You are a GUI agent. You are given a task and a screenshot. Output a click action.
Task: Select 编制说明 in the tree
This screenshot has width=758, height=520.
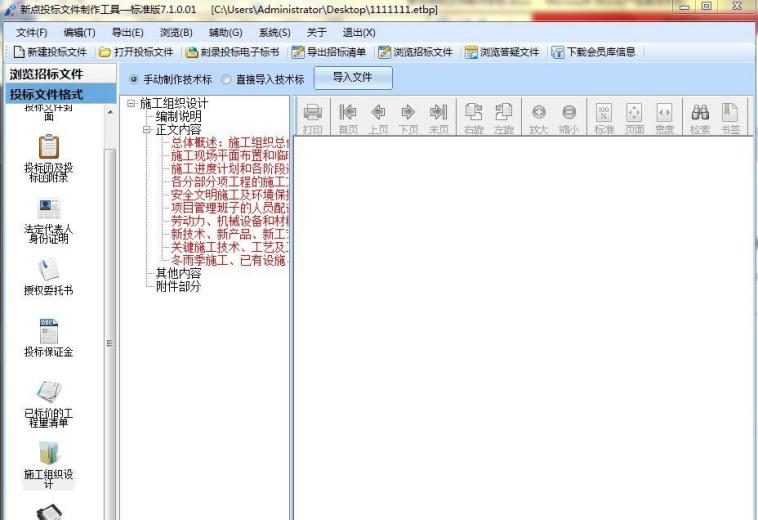[x=178, y=116]
